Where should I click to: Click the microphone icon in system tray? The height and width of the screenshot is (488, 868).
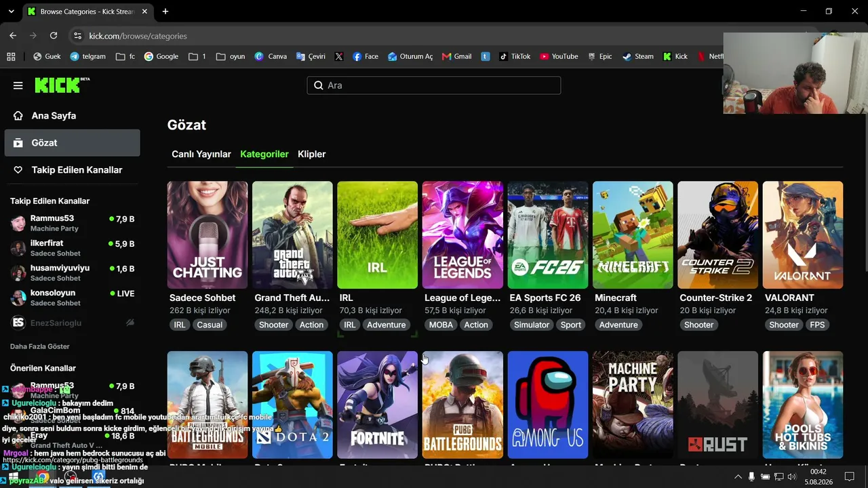click(x=751, y=477)
